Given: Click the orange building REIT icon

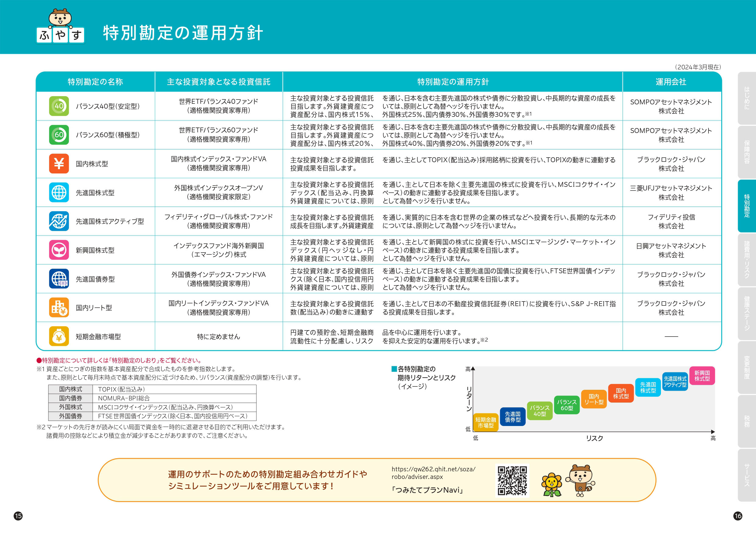Looking at the screenshot, I should (x=59, y=307).
